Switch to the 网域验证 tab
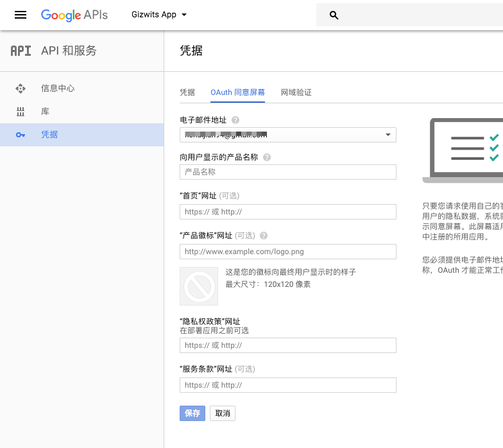The image size is (503, 448). point(296,92)
